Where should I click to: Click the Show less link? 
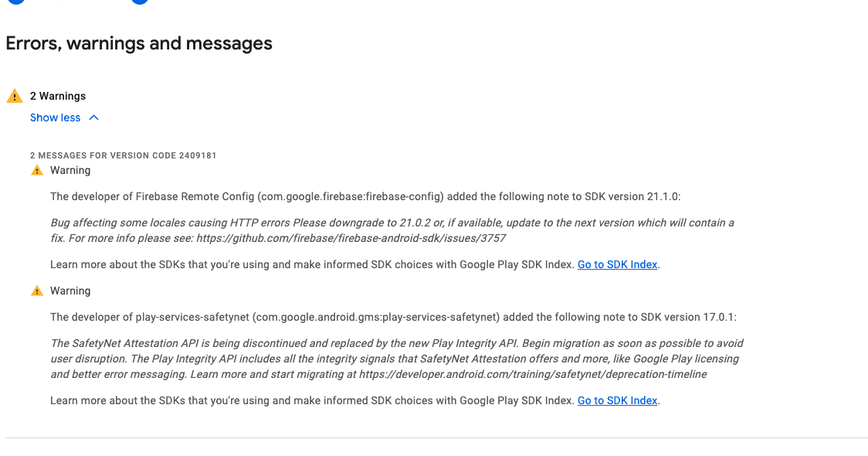pos(56,117)
